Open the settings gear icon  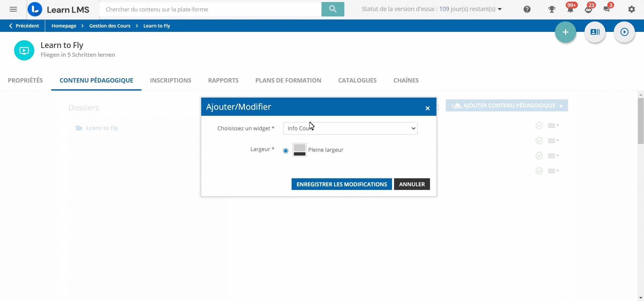[632, 9]
